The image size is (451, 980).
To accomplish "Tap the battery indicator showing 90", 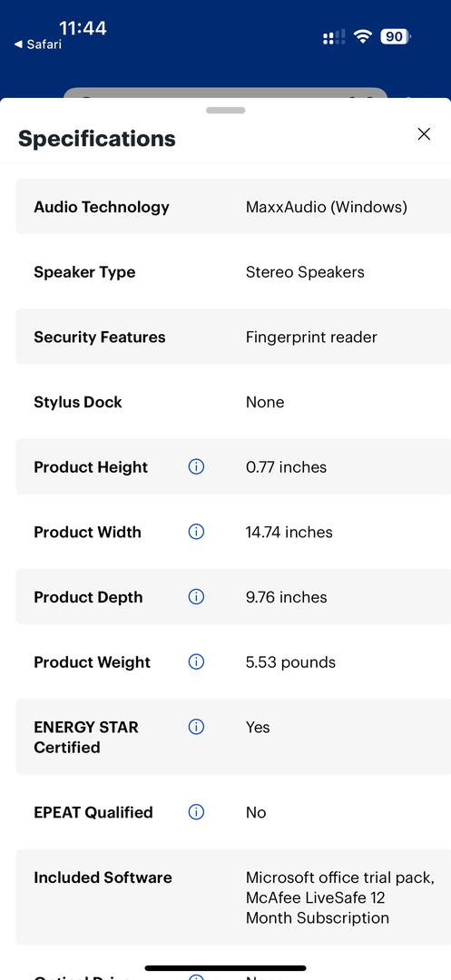I will click(396, 37).
